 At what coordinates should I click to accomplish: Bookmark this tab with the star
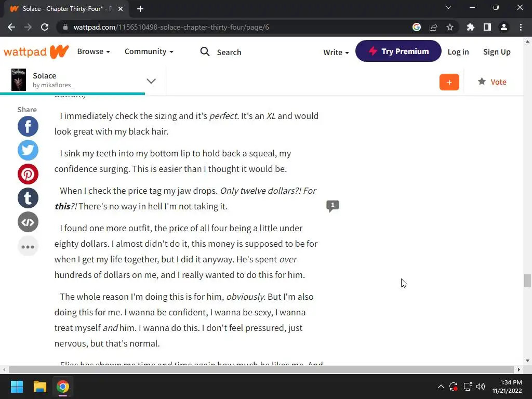[x=450, y=27]
